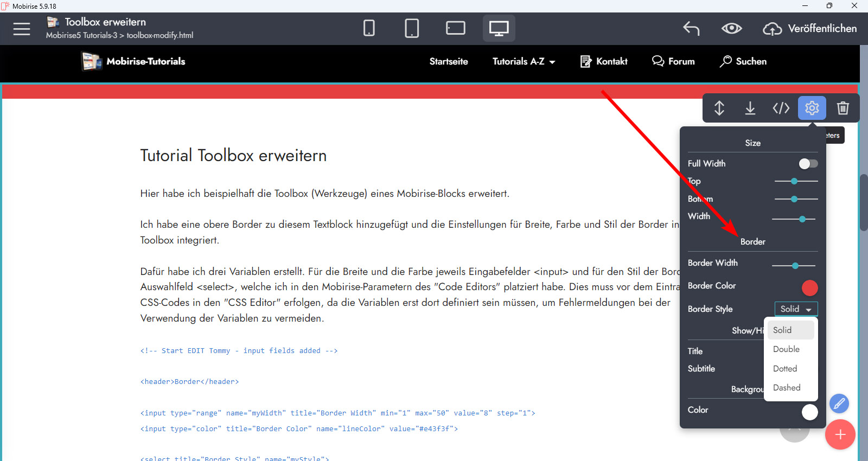This screenshot has width=868, height=461.
Task: Open preview with the eye icon
Action: tap(731, 28)
